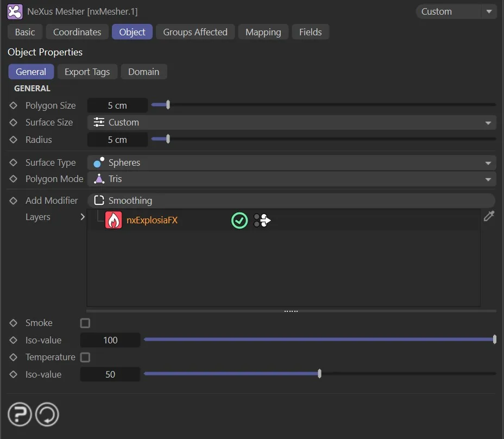504x439 pixels.
Task: Open the Polygon Mode Tris dropdown
Action: (x=292, y=179)
